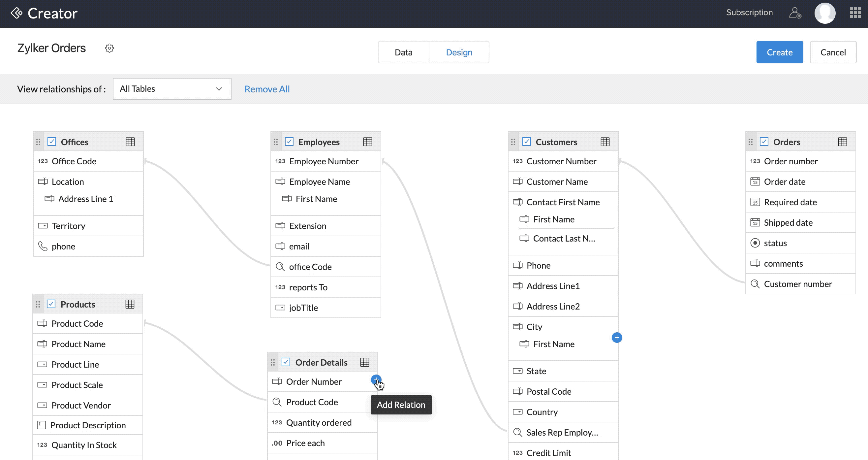Open the All Tables dropdown
This screenshot has height=460, width=868.
(172, 89)
